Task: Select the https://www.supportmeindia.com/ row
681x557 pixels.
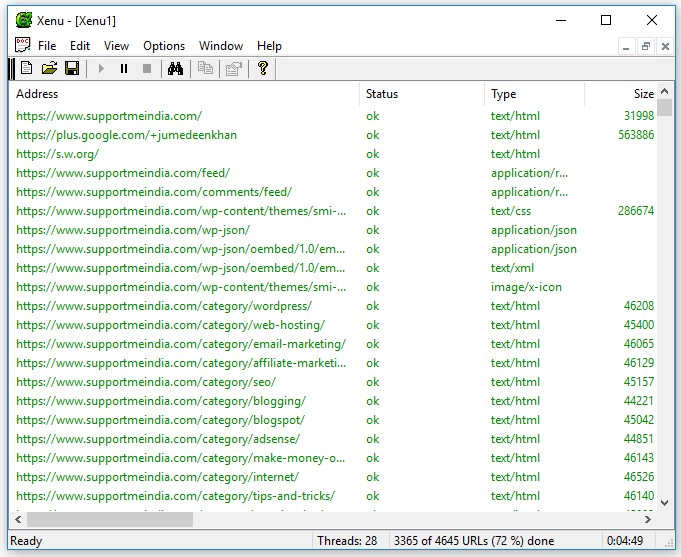Action: (x=333, y=116)
